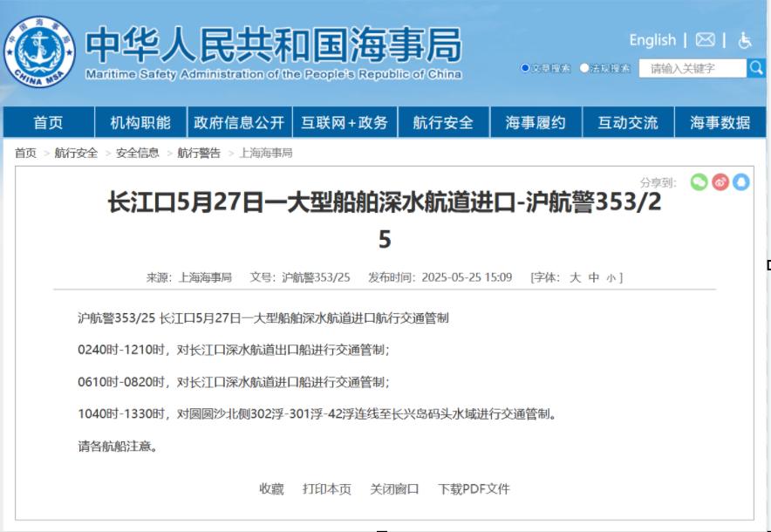Open the 互联网+政务 navigation menu
771x532 pixels.
click(x=345, y=122)
